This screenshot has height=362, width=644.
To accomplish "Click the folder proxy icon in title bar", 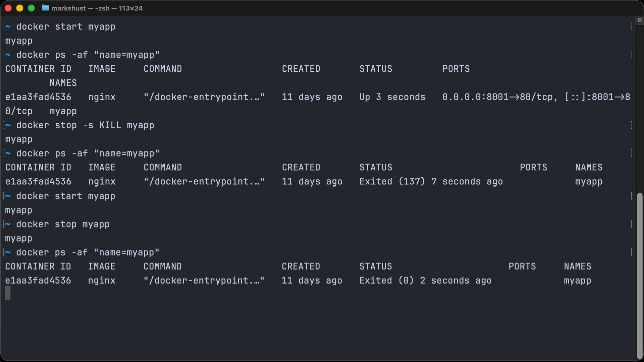I will [45, 8].
